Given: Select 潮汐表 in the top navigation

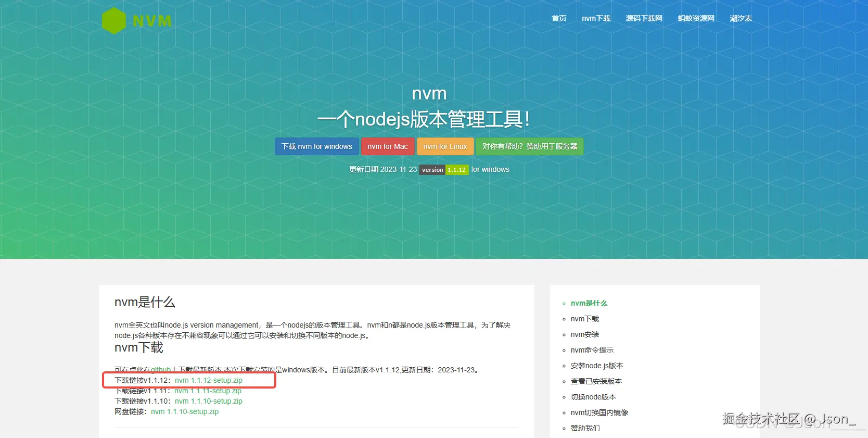Looking at the screenshot, I should point(741,18).
